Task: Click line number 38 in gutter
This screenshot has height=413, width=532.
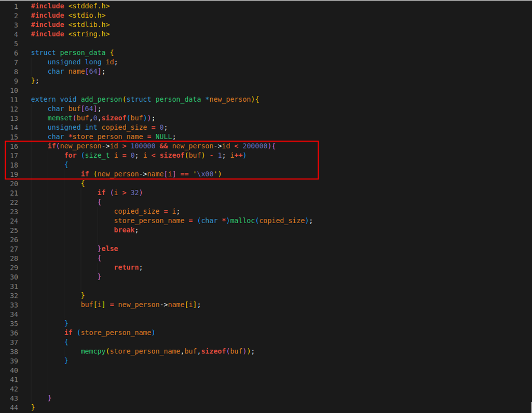Action: 14,352
